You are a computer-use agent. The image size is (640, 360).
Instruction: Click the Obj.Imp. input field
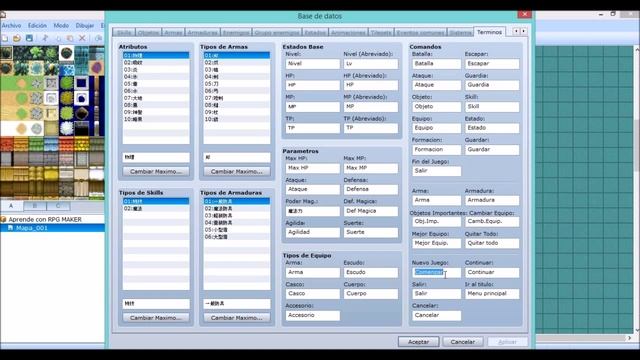[436, 221]
